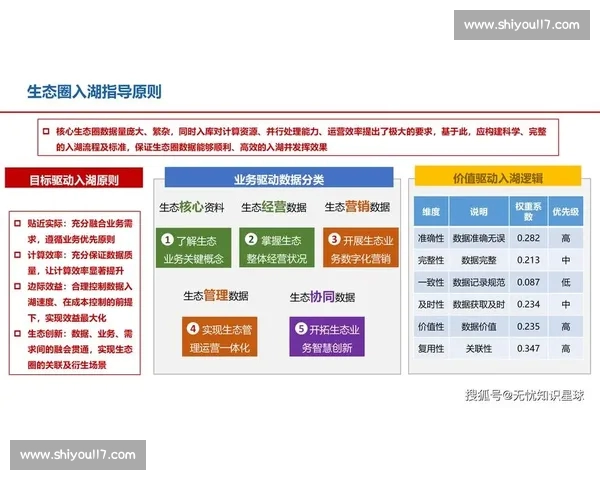Click the 数据获取及时 description cell
The image size is (600, 480).
pyautogui.click(x=479, y=305)
